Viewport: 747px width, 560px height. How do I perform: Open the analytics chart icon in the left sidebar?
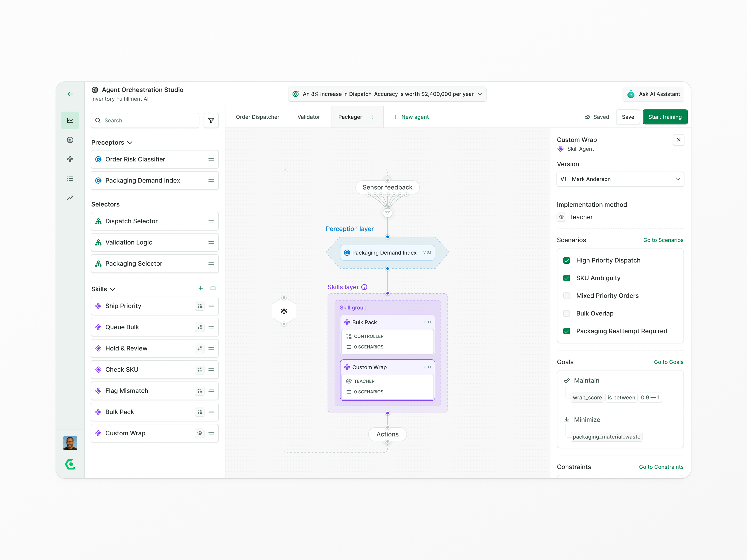70,120
